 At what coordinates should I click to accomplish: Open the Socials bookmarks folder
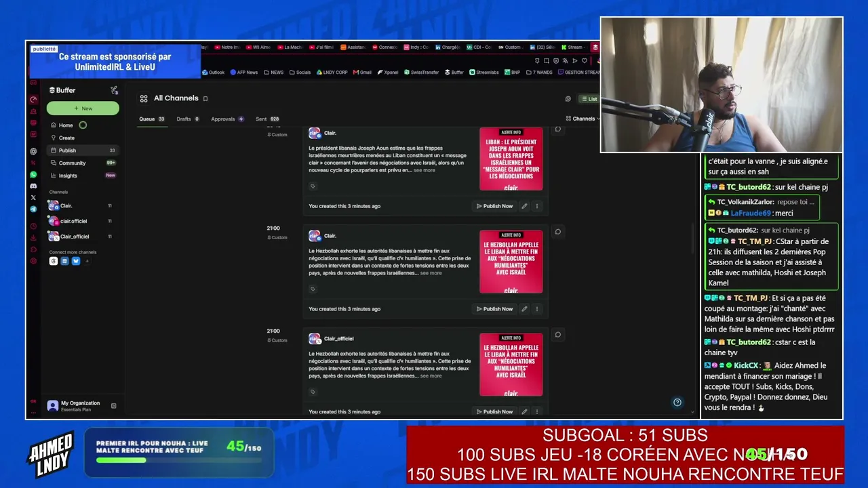tap(300, 73)
